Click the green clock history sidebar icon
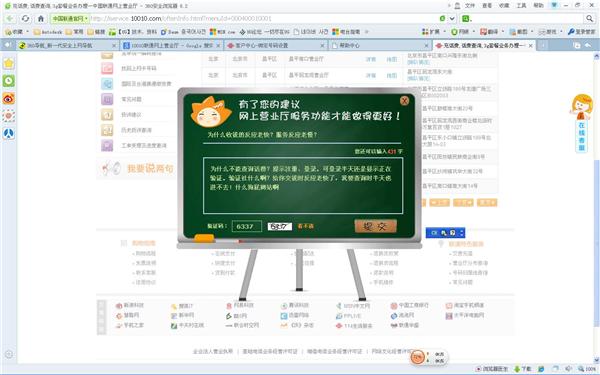The height and width of the screenshot is (375, 600). click(x=8, y=81)
